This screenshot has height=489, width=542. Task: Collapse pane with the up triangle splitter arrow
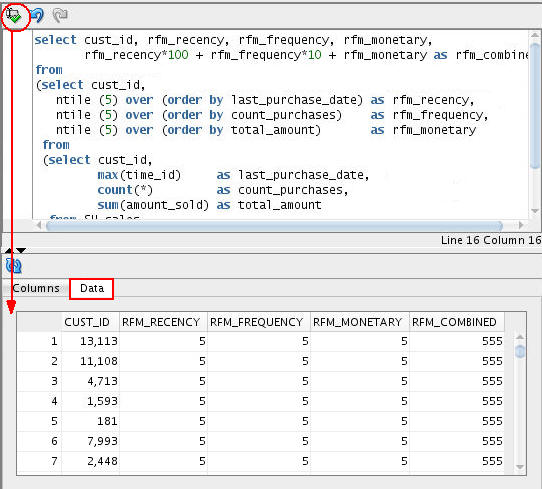coord(9,250)
